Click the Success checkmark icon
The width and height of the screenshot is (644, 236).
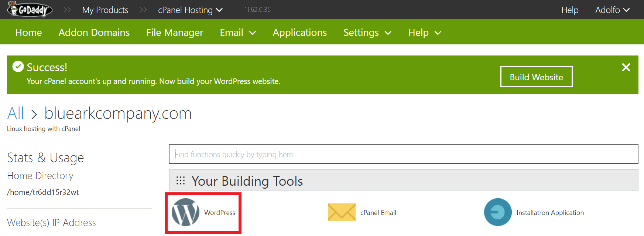[x=18, y=67]
